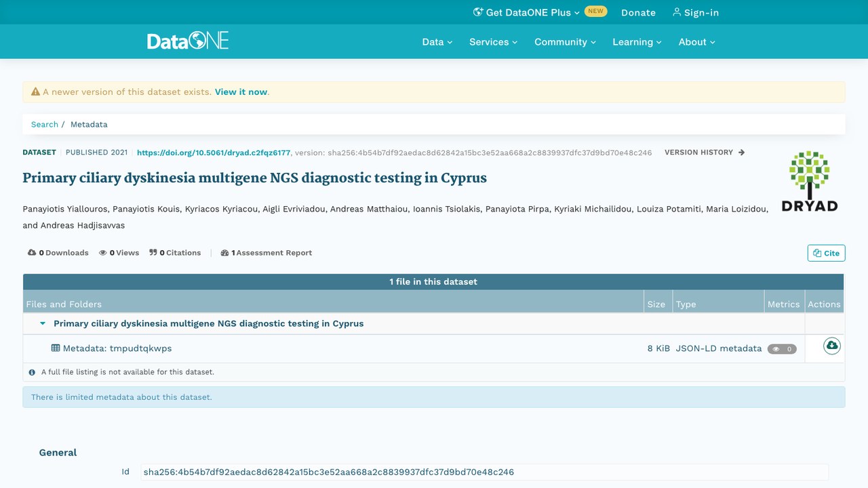868x488 pixels.
Task: Click the Cite button
Action: point(826,253)
